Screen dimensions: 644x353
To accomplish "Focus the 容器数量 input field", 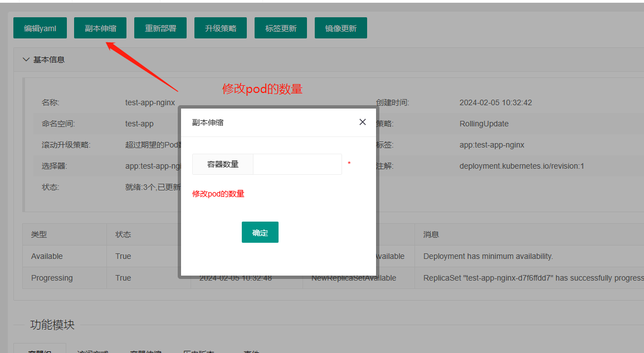I will click(297, 164).
